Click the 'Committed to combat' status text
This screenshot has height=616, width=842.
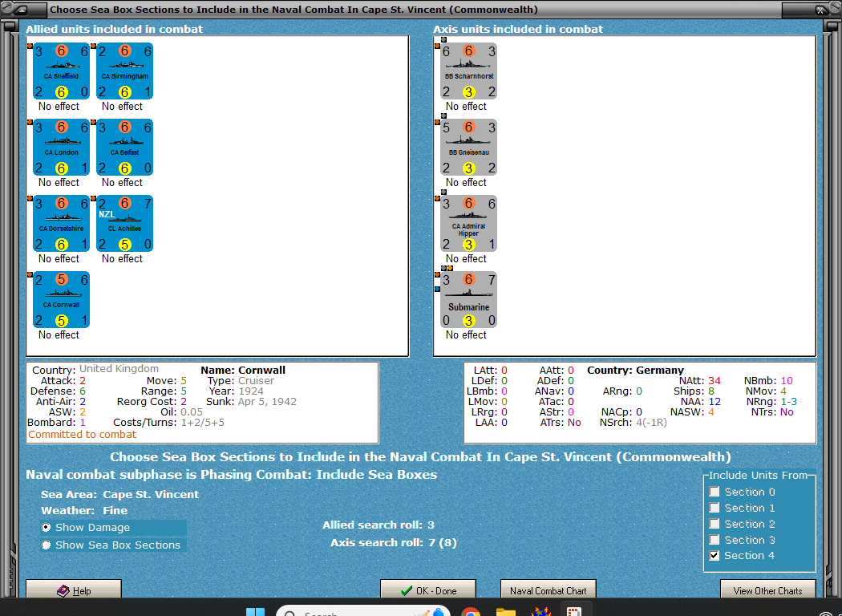pyautogui.click(x=82, y=435)
